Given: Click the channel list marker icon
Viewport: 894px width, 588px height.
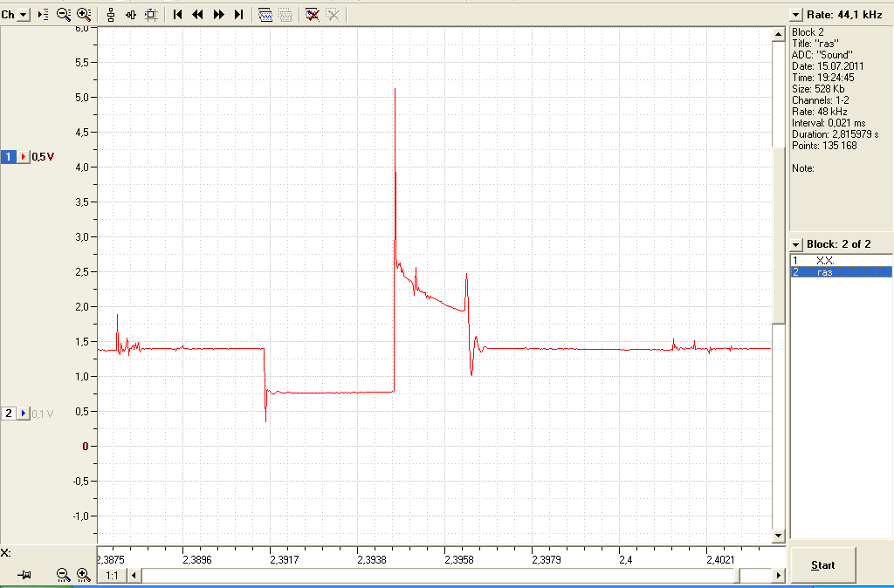Looking at the screenshot, I should 44,15.
